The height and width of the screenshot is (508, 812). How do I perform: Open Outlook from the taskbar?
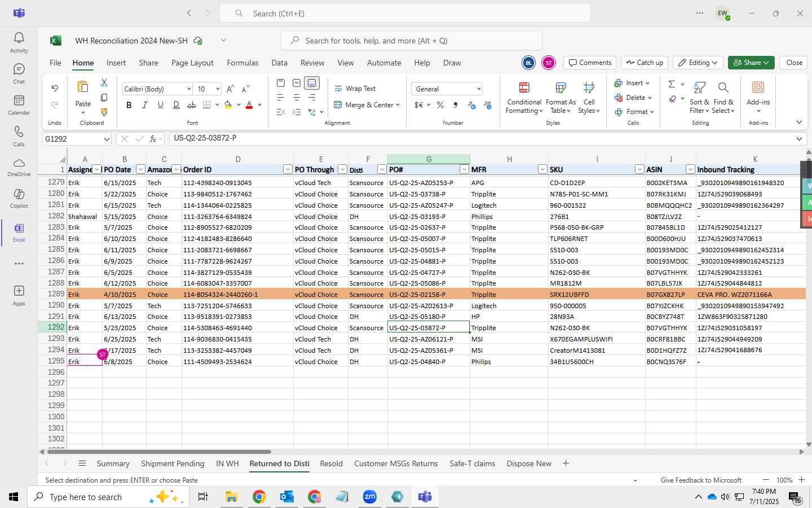286,497
